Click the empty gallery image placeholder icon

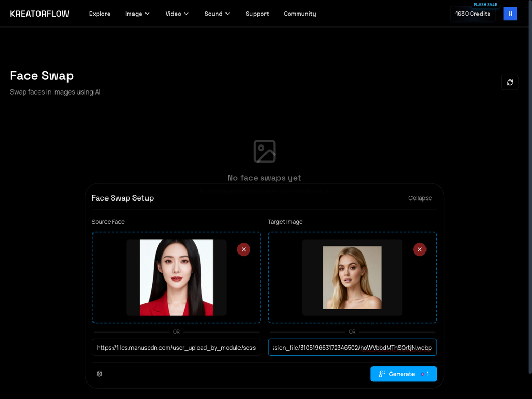coord(264,151)
